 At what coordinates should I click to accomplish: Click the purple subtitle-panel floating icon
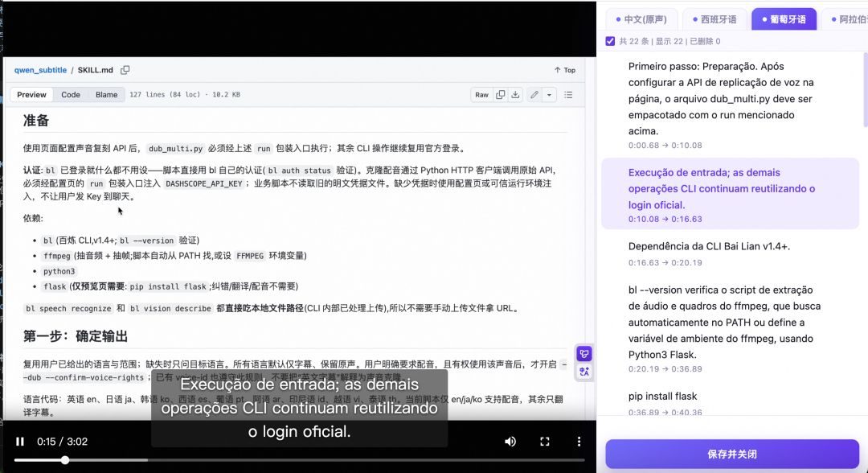point(584,353)
